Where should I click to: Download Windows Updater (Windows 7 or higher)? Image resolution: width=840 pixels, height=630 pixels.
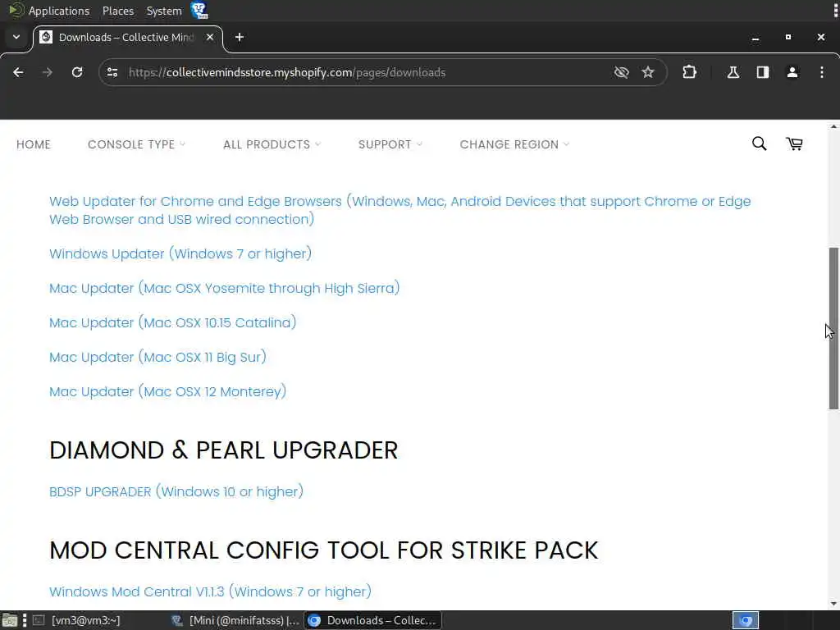click(x=180, y=253)
